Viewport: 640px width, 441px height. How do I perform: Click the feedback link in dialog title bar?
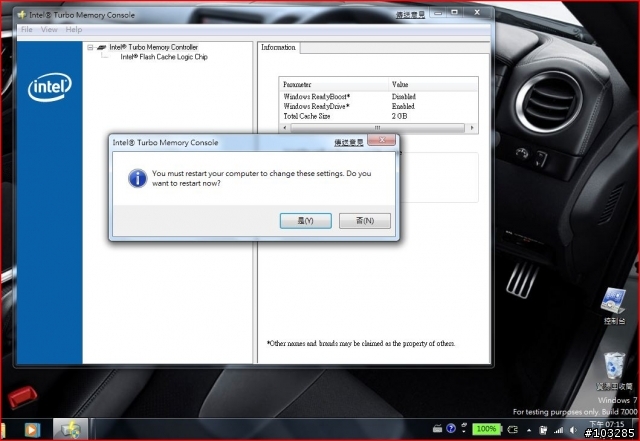click(349, 142)
